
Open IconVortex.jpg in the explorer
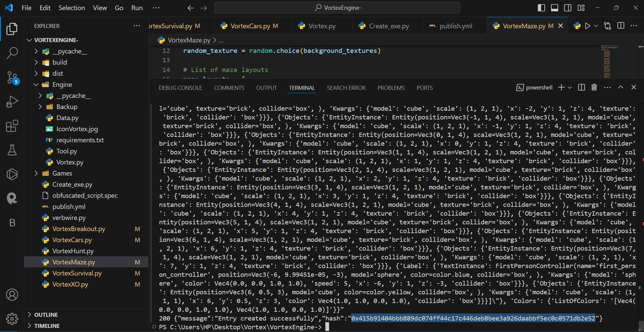coord(86,129)
